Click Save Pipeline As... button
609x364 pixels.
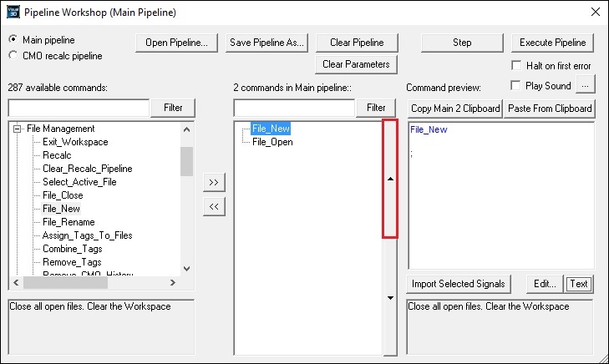[x=267, y=43]
